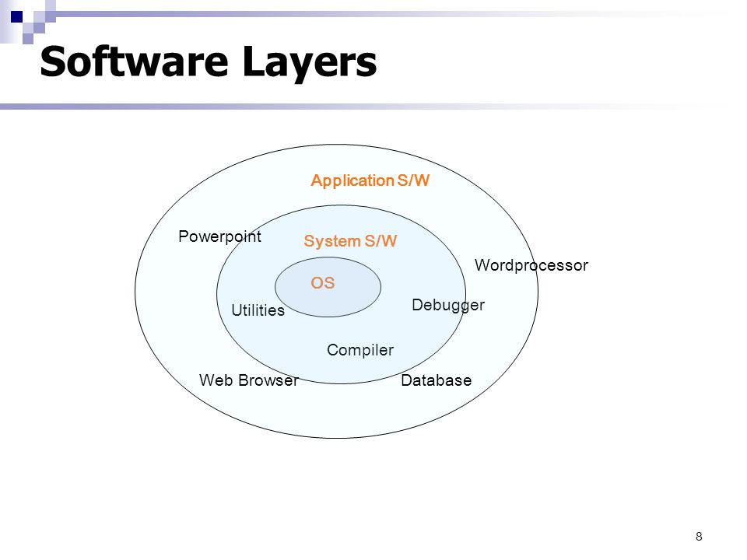
Task: Click the 'Application S/W' label
Action: pyautogui.click(x=370, y=180)
